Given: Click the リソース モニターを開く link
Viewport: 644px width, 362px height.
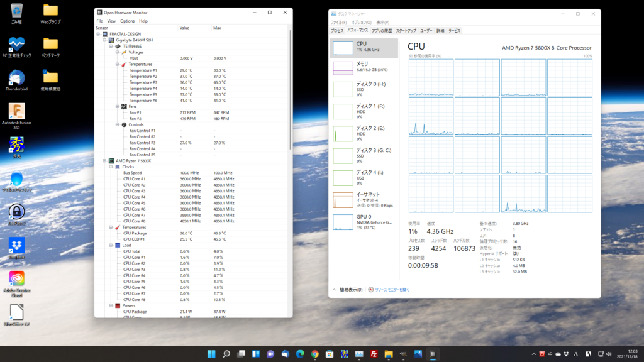Looking at the screenshot, I should 392,290.
